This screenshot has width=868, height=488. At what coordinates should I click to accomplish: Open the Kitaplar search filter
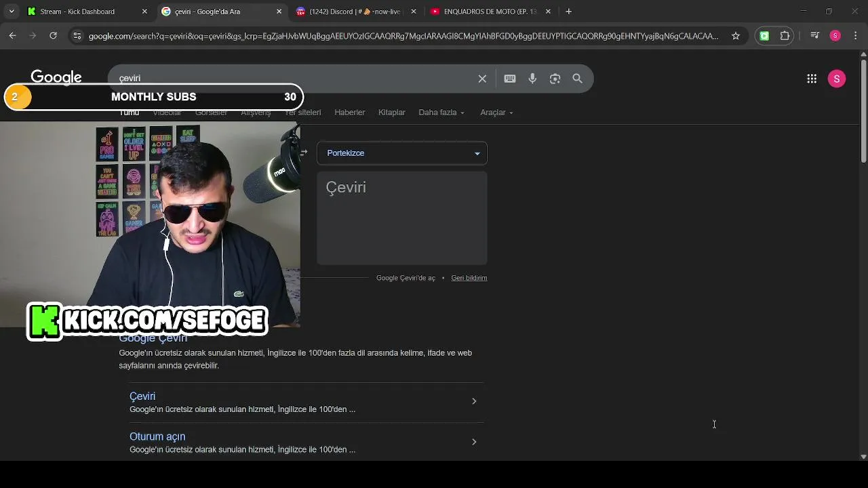click(x=392, y=113)
